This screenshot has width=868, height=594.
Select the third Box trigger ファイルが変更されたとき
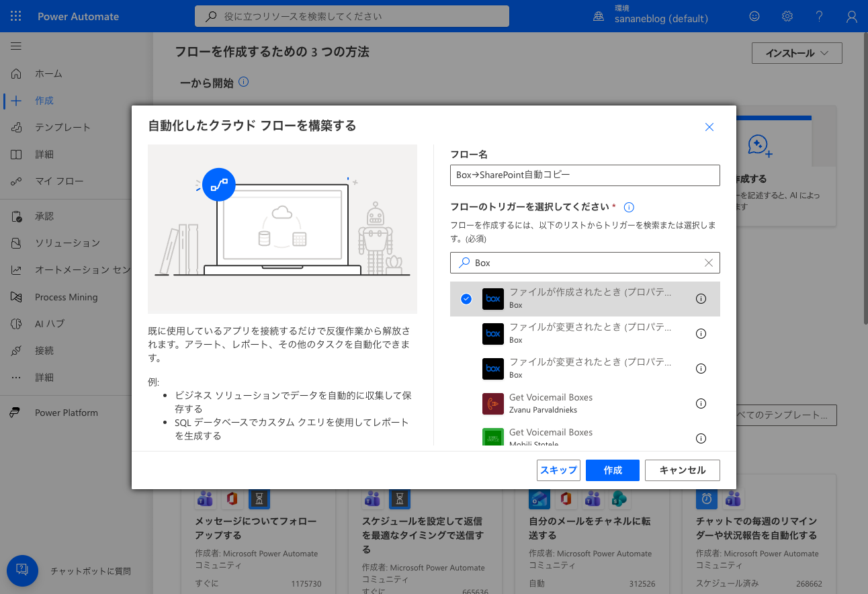coord(584,368)
